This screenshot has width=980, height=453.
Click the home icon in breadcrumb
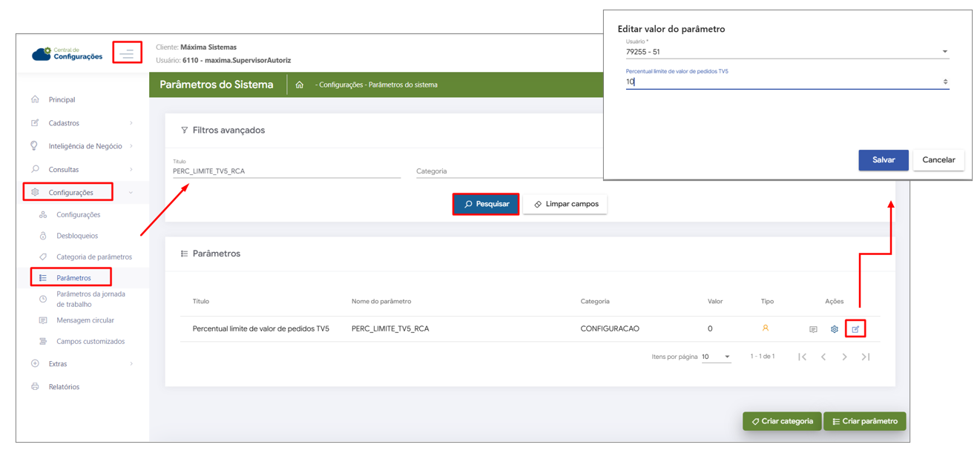pos(300,85)
